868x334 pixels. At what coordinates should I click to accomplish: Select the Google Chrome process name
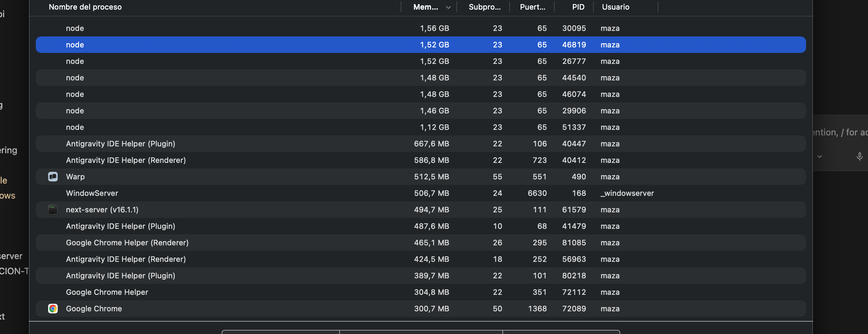click(94, 309)
